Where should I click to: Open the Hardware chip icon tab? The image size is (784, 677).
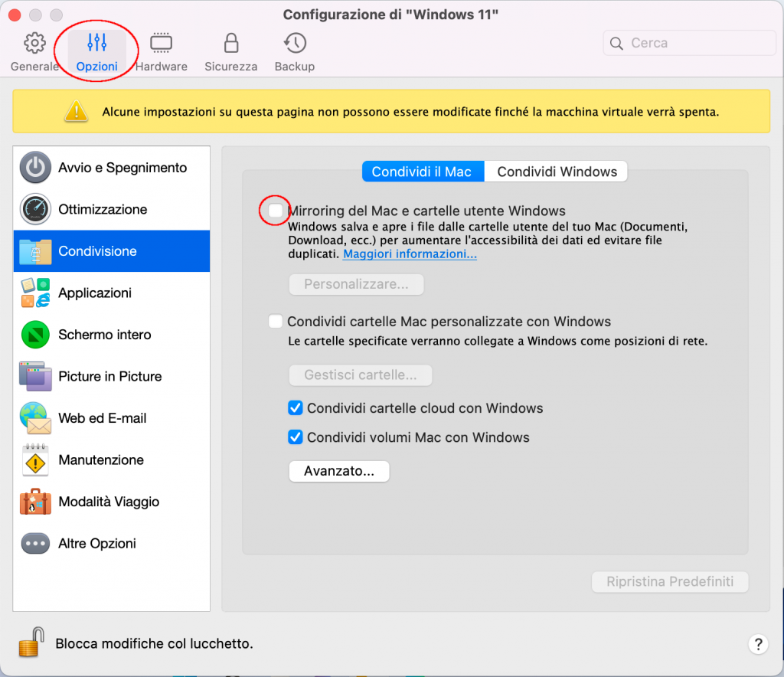tap(161, 44)
